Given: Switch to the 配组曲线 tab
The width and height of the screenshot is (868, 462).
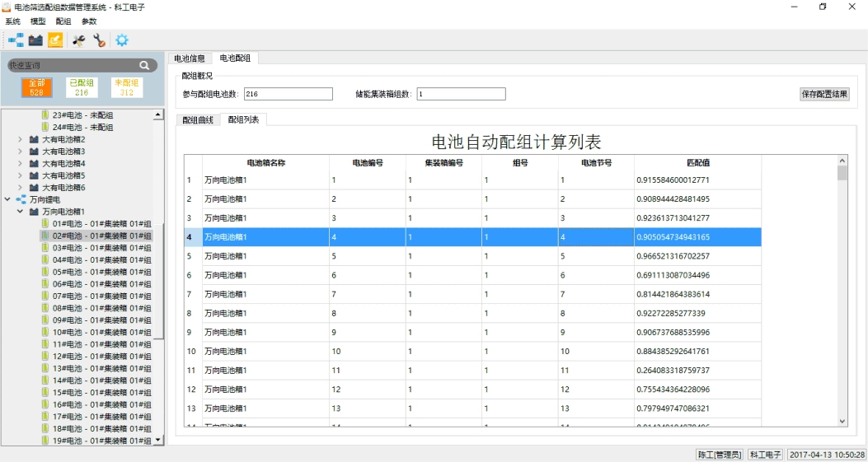Looking at the screenshot, I should 198,120.
